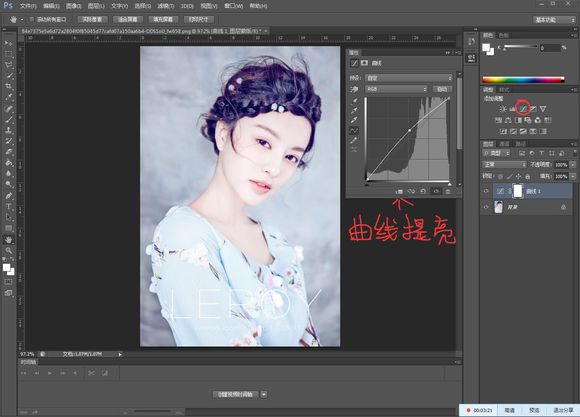Select the Rectangular Marquee tool
Screen dimensions: 580x417
[8, 54]
